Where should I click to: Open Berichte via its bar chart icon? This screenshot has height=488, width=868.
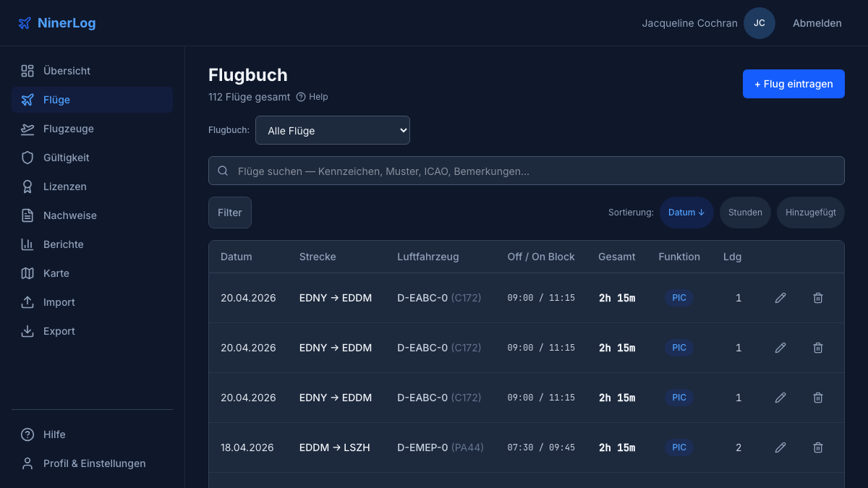click(x=27, y=244)
